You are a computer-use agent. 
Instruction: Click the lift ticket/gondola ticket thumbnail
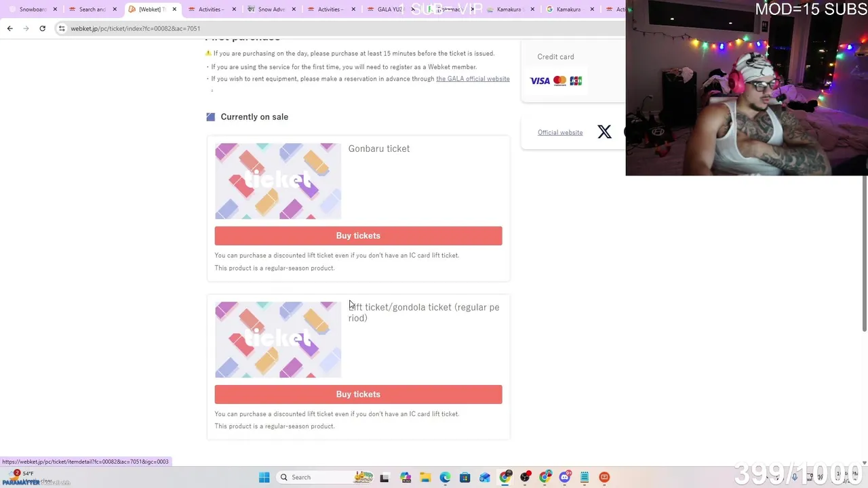(278, 340)
